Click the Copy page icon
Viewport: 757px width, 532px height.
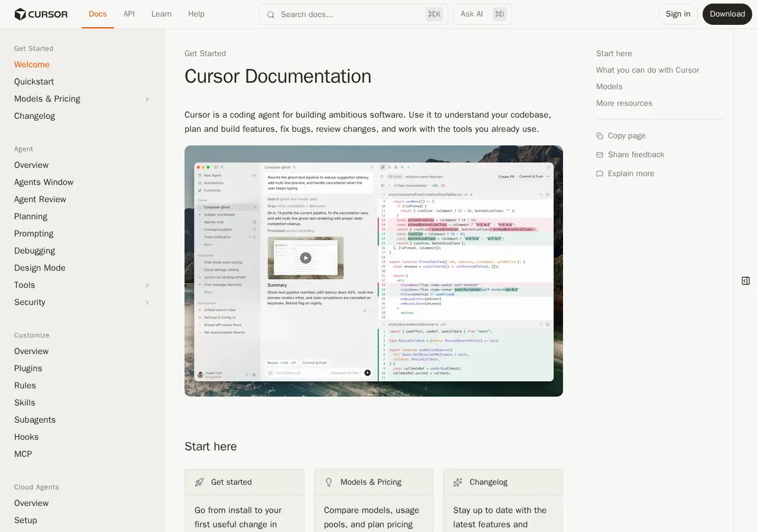click(600, 136)
